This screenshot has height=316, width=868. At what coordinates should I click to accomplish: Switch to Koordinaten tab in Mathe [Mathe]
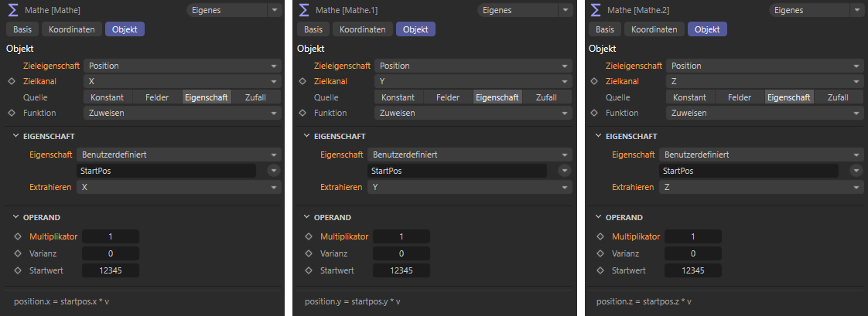[71, 29]
